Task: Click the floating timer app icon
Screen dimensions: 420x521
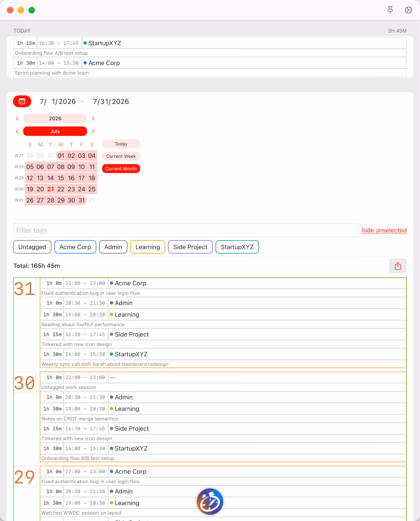Action: pos(210,501)
